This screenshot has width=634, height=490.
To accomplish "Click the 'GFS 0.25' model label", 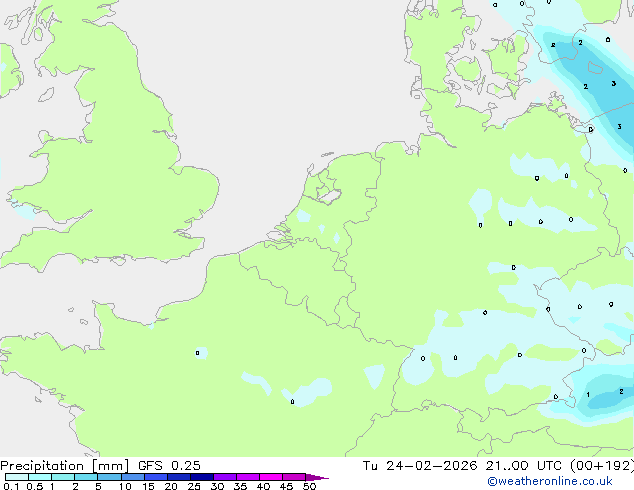I will tap(169, 466).
